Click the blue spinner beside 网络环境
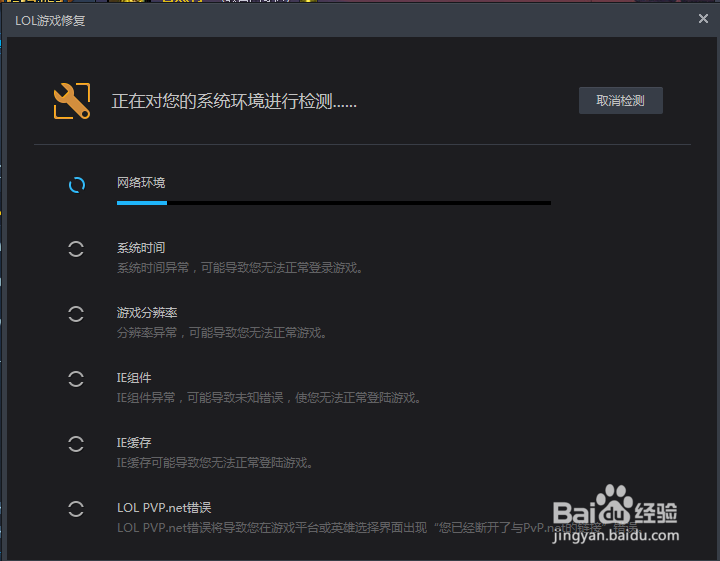 (77, 185)
